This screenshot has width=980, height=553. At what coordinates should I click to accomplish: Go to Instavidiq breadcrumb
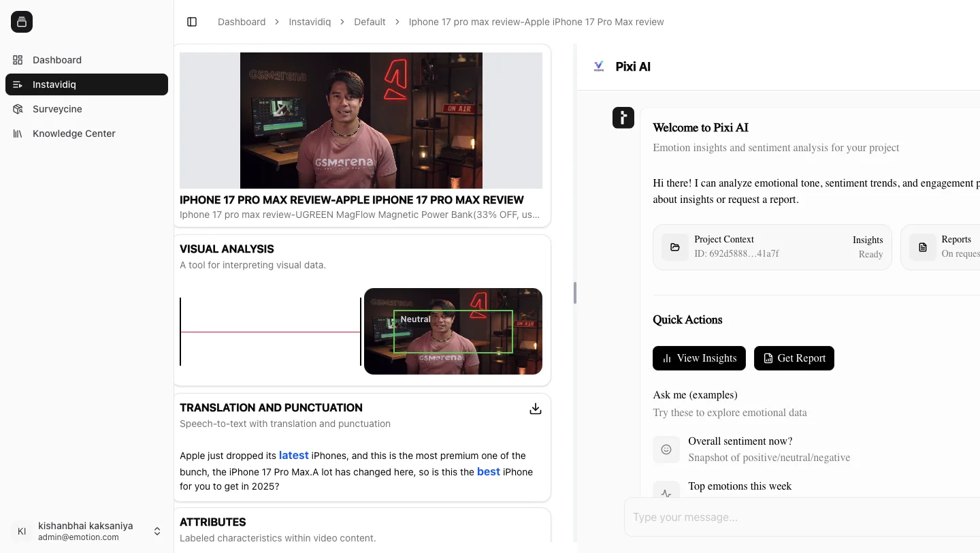(310, 22)
